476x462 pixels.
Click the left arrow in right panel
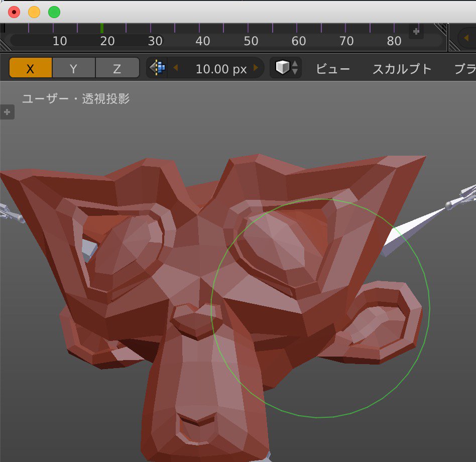click(466, 38)
